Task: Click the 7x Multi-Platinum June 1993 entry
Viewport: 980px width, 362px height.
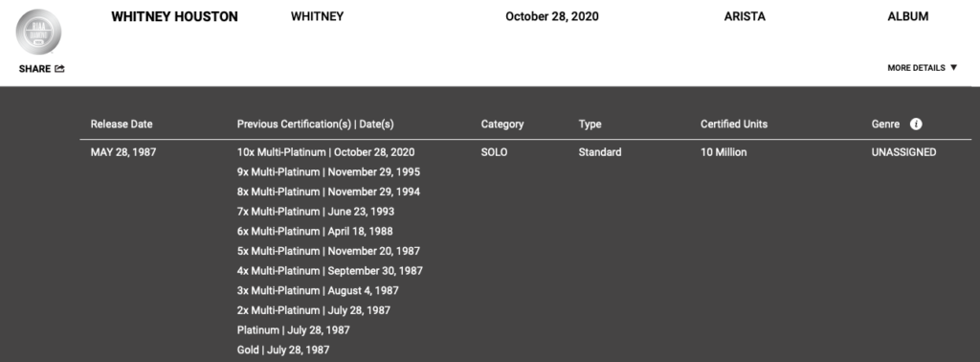Action: [x=316, y=212]
